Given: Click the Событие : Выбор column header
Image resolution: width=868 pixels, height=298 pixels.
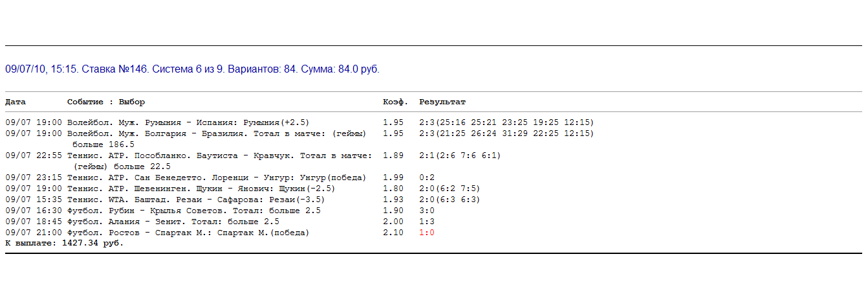Looking at the screenshot, I should tap(106, 102).
